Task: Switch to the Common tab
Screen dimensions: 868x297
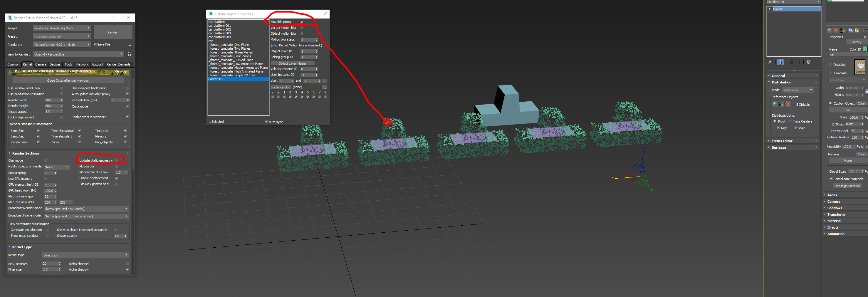Action: 14,64
